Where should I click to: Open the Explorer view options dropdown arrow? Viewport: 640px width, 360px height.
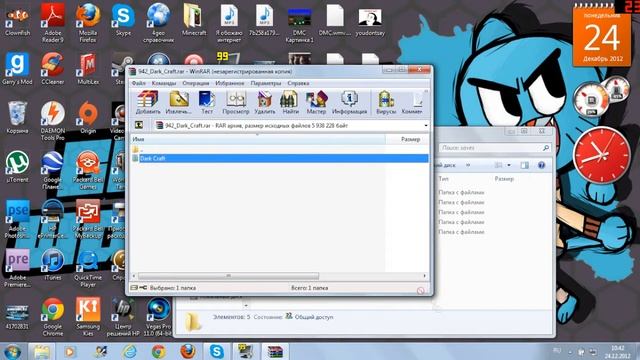point(509,165)
